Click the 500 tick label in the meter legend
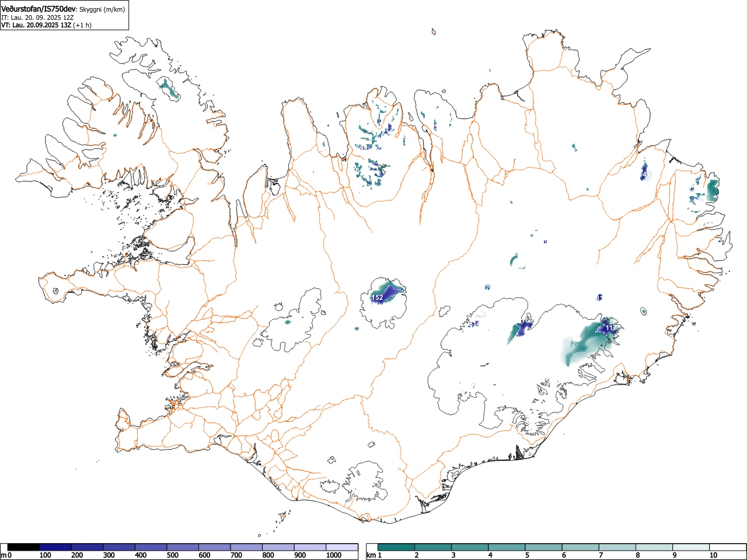The height and width of the screenshot is (560, 747). click(173, 555)
